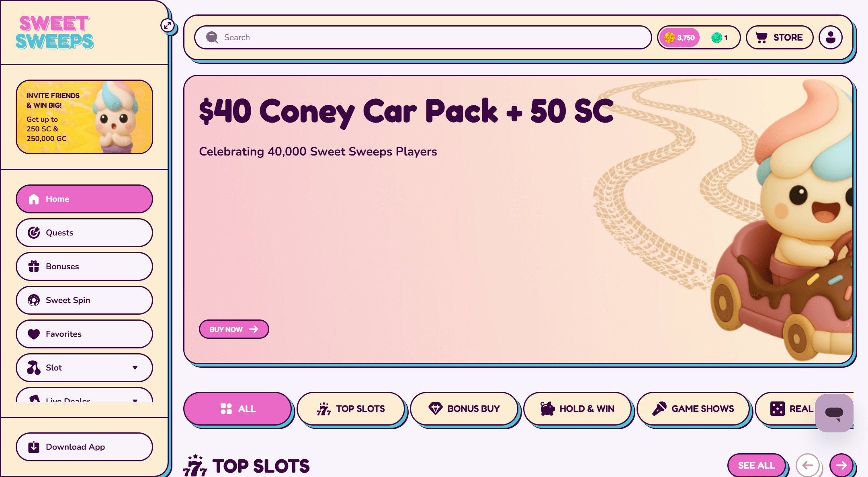Open the Invite Friends promo banner
Viewport: 868px width, 477px height.
point(84,117)
